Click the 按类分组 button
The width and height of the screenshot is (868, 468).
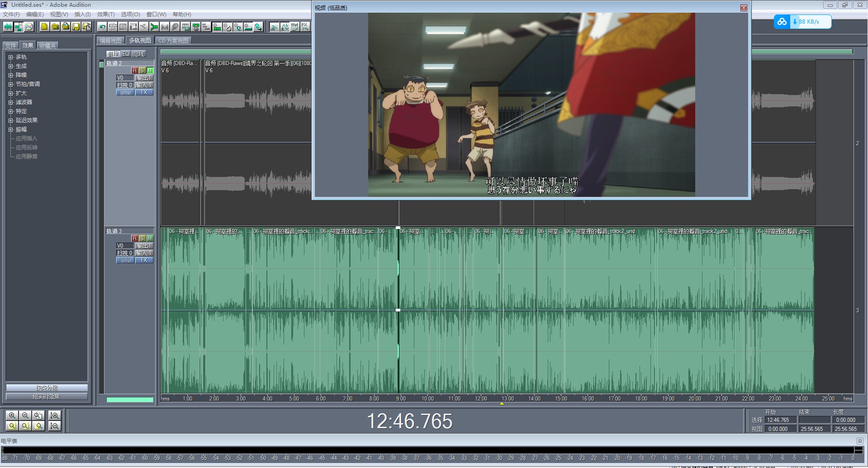click(47, 388)
